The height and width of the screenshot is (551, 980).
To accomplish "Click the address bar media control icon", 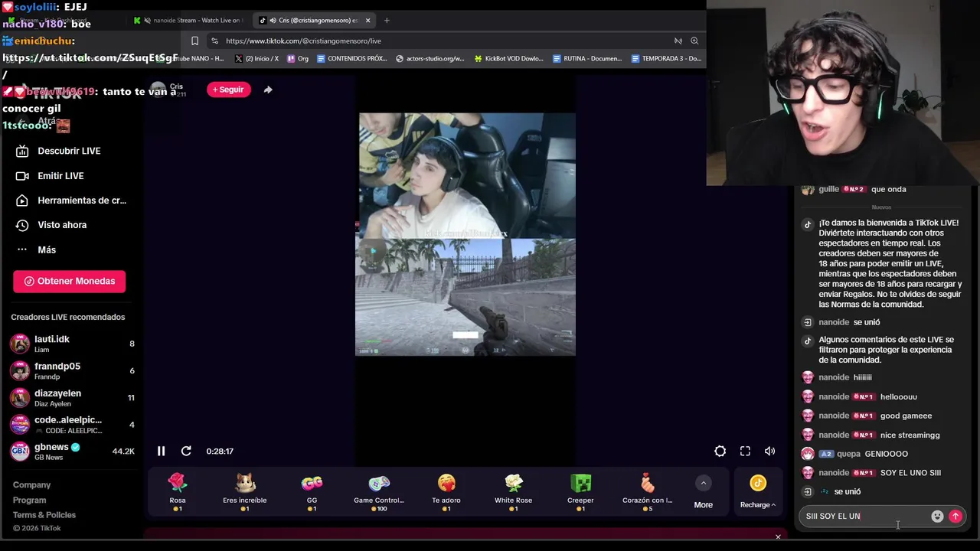I will (x=678, y=41).
